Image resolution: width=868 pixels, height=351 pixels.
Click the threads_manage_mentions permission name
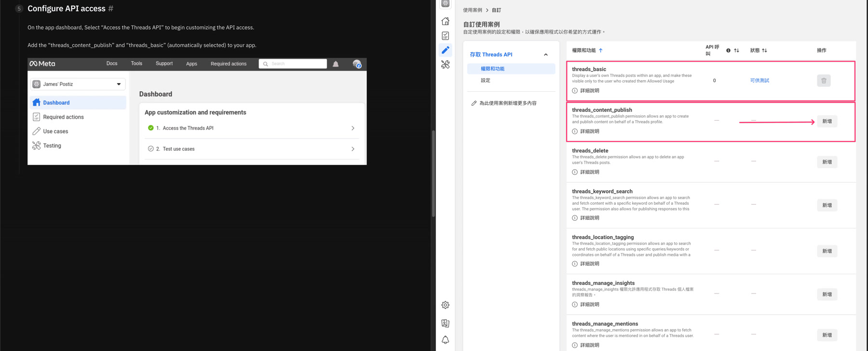(x=605, y=324)
